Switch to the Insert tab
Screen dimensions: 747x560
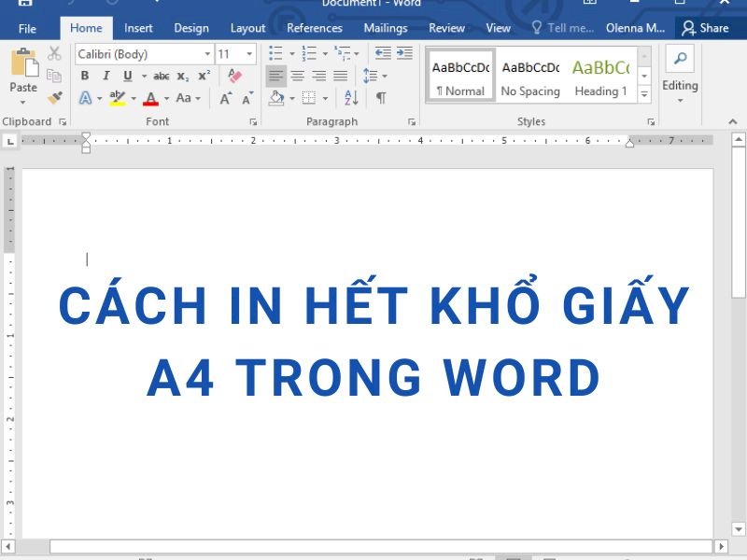coord(138,28)
